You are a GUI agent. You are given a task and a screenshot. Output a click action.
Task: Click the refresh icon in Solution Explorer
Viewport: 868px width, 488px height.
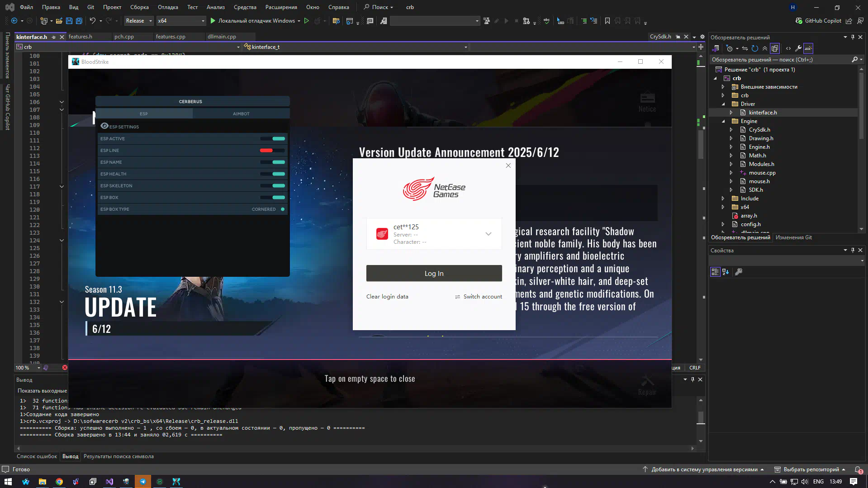click(x=755, y=48)
